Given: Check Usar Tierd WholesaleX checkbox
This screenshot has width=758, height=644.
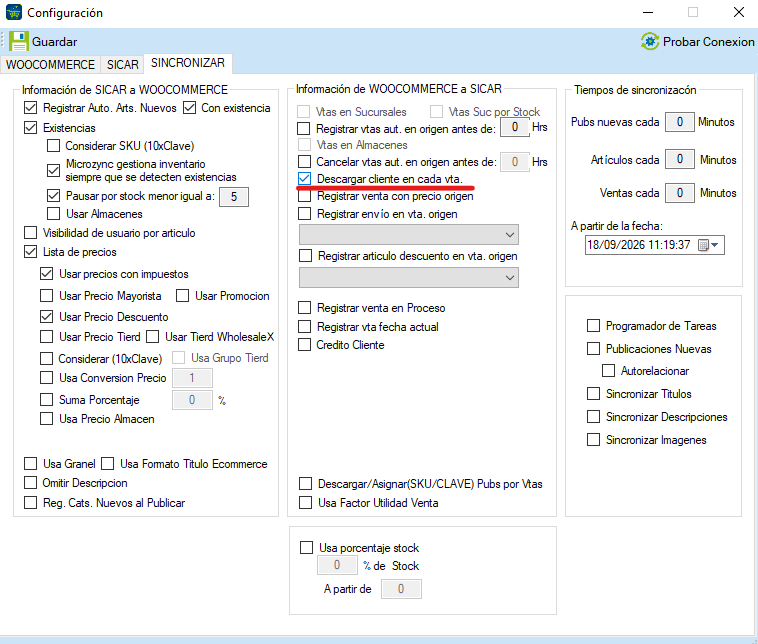Looking at the screenshot, I should pyautogui.click(x=152, y=337).
